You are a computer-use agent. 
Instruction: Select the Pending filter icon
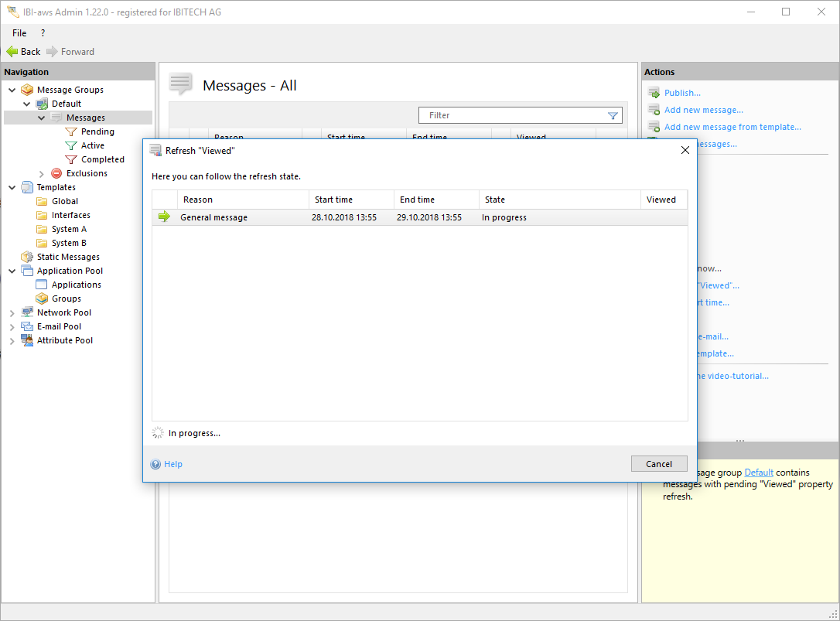click(x=71, y=131)
